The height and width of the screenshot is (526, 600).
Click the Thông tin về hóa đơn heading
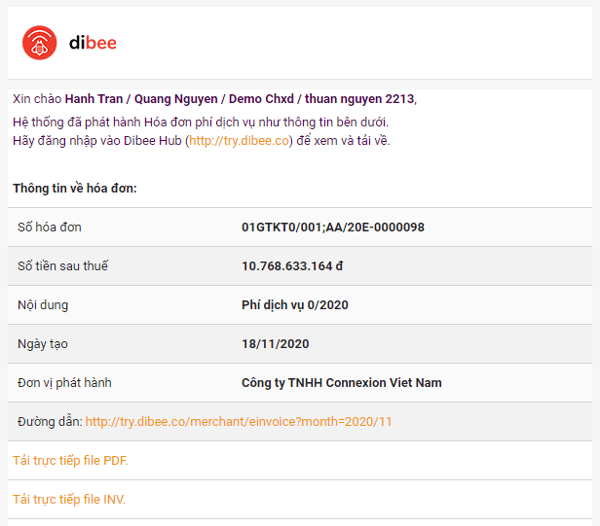point(75,188)
